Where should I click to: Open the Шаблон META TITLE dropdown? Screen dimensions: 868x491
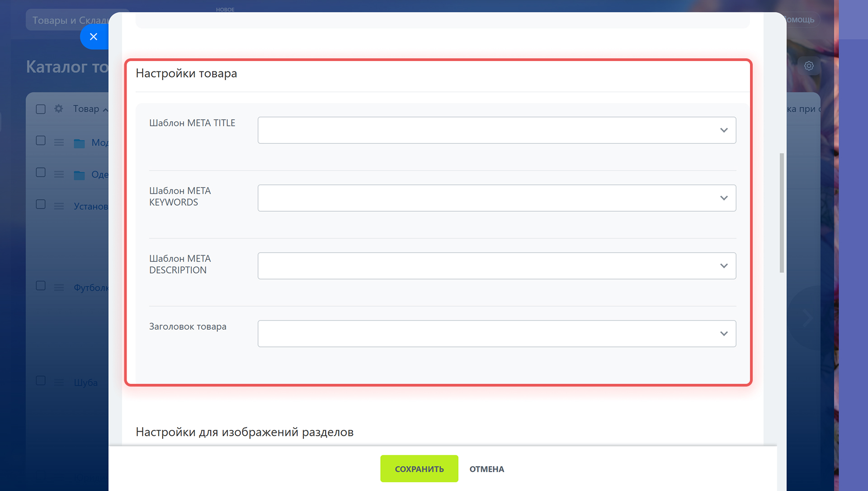pyautogui.click(x=497, y=130)
